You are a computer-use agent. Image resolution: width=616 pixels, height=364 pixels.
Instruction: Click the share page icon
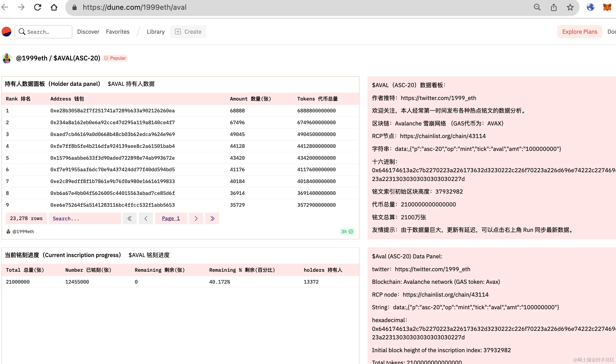point(554,7)
